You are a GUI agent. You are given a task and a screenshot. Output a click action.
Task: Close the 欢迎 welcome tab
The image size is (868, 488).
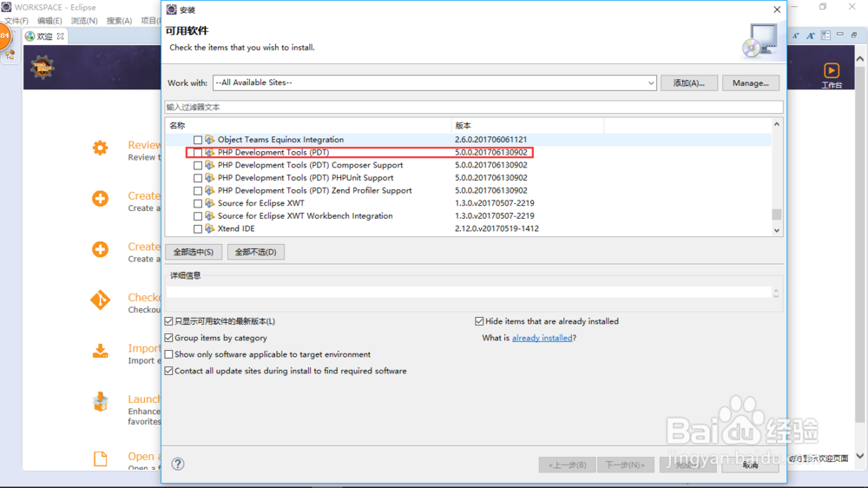click(x=61, y=36)
